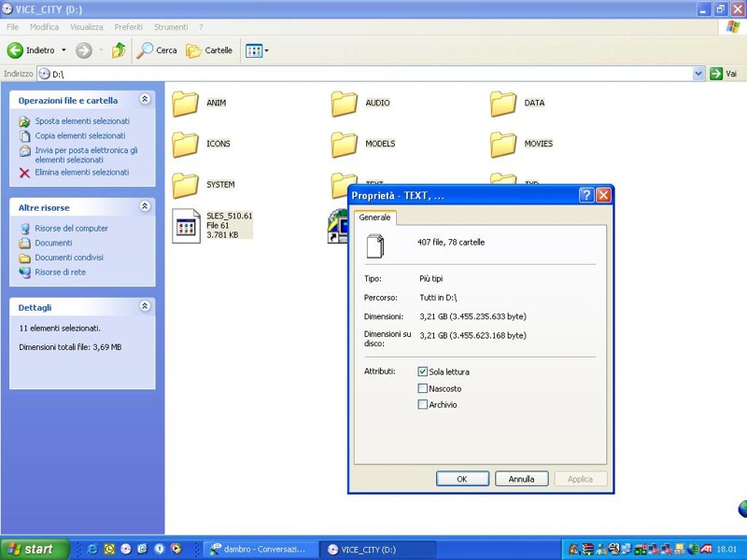Open the DATA folder
Viewport: 747px width, 560px height.
click(503, 104)
